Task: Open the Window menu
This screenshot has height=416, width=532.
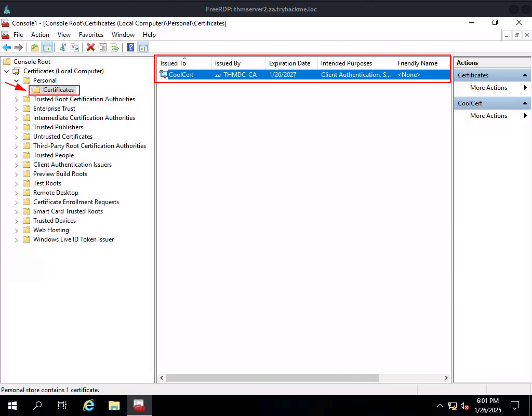Action: pos(123,35)
